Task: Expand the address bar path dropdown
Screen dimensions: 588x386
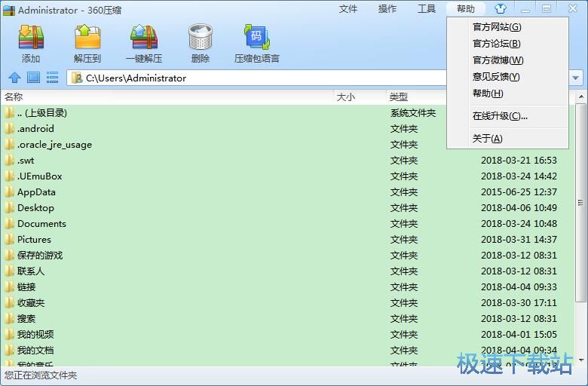Action: (x=575, y=78)
